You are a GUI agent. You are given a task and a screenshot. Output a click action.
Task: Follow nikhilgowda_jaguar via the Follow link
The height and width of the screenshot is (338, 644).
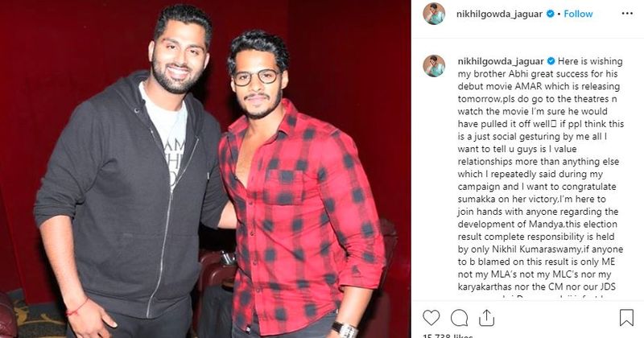(578, 14)
